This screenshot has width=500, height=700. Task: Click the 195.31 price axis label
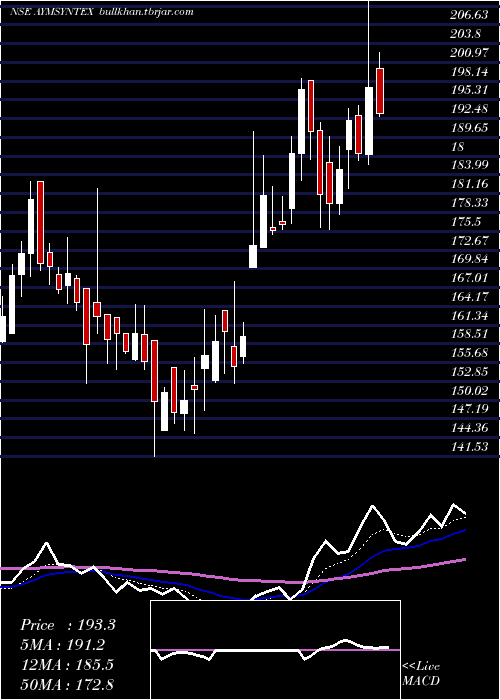pyautogui.click(x=469, y=90)
